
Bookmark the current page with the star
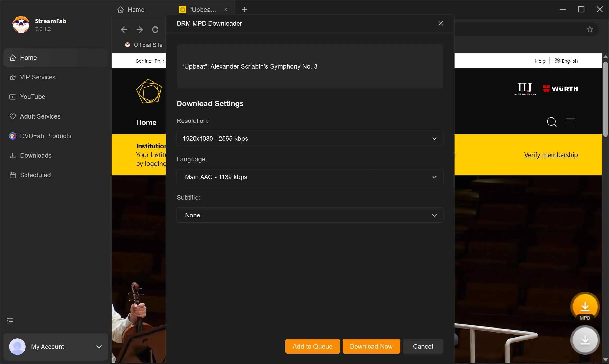(590, 29)
